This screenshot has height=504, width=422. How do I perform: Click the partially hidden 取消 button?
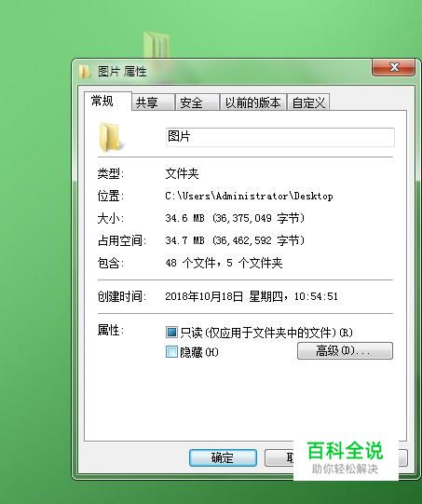(x=279, y=457)
